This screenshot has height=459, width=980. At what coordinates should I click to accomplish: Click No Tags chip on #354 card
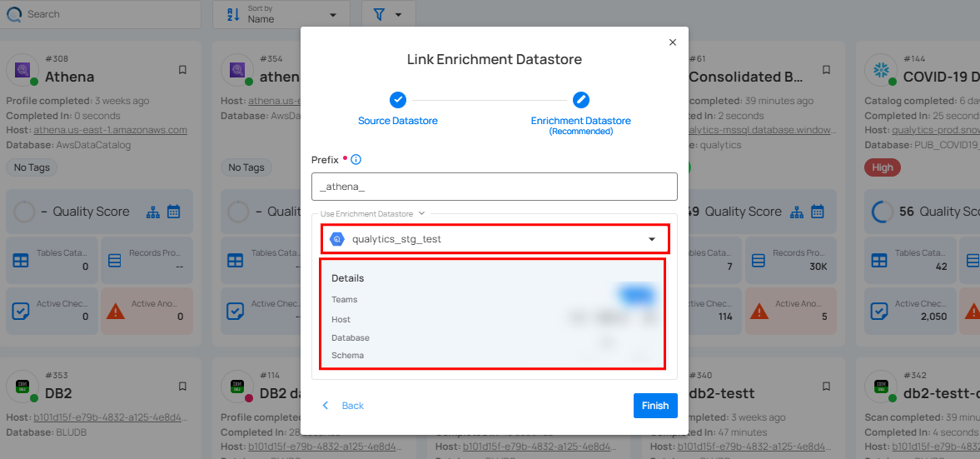click(246, 167)
